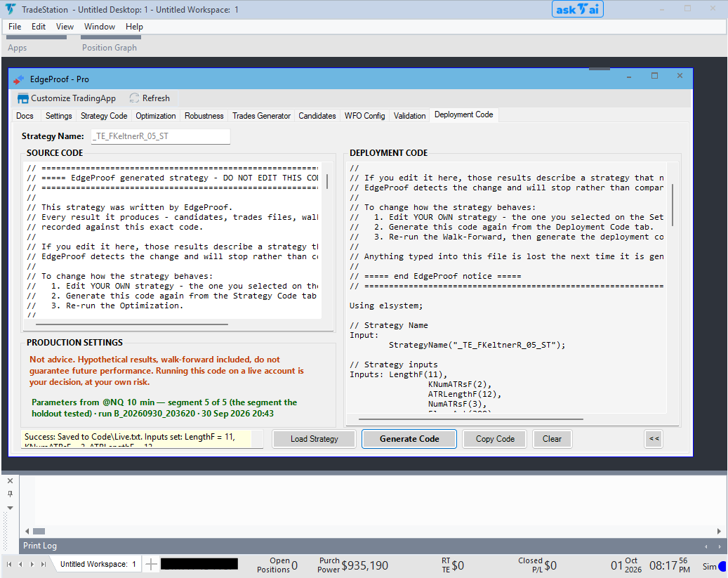Viewport: 728px width, 578px height.
Task: Click the Closed P/L $0 status
Action: click(537, 565)
